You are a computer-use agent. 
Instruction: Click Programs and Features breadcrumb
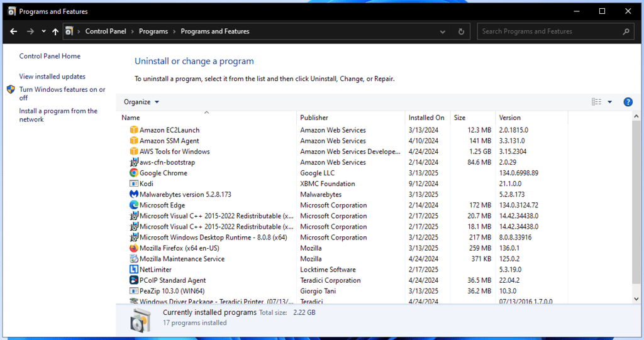tap(215, 31)
